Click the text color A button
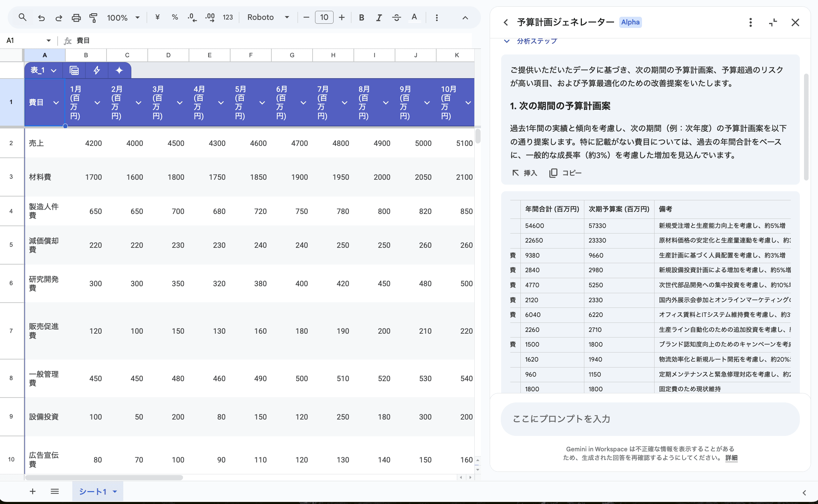Viewport: 818px width, 504px height. tap(414, 17)
